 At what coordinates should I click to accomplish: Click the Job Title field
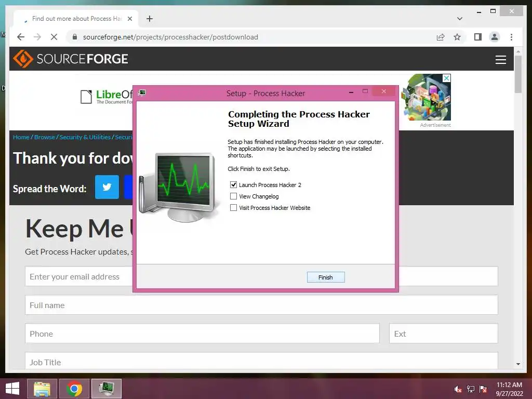[262, 361]
